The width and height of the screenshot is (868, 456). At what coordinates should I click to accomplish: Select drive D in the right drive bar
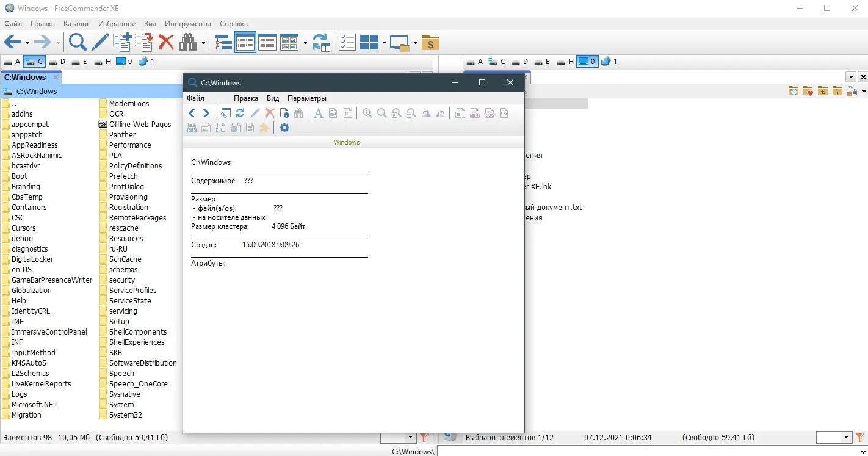pyautogui.click(x=520, y=62)
